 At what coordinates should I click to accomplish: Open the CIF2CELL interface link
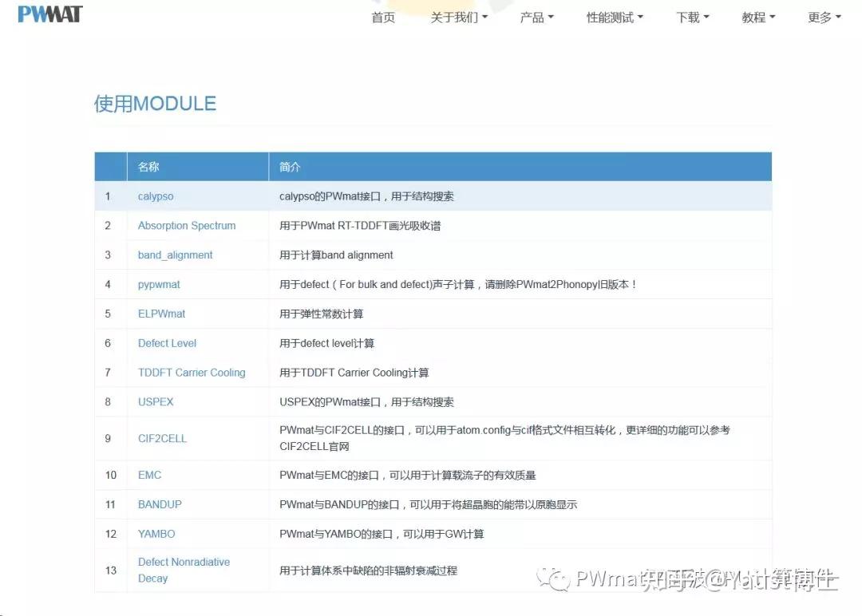pyautogui.click(x=161, y=438)
